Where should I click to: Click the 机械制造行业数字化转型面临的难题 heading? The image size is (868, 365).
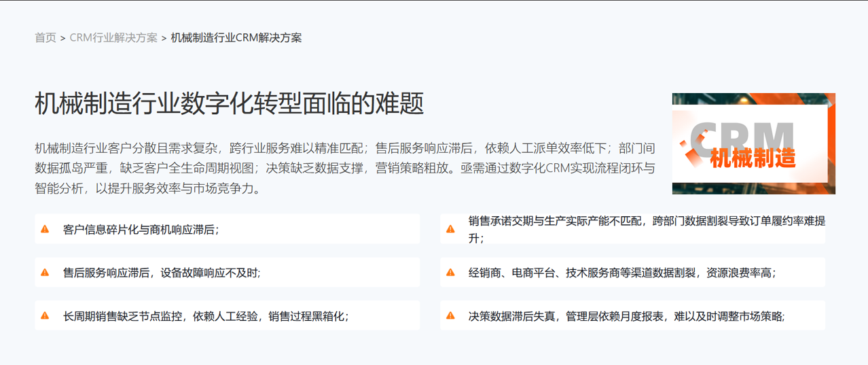tap(229, 103)
